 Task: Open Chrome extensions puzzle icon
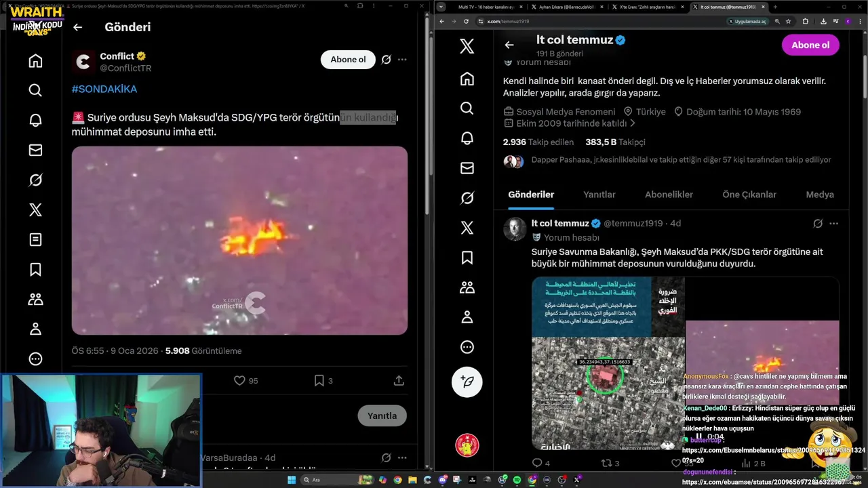(806, 22)
